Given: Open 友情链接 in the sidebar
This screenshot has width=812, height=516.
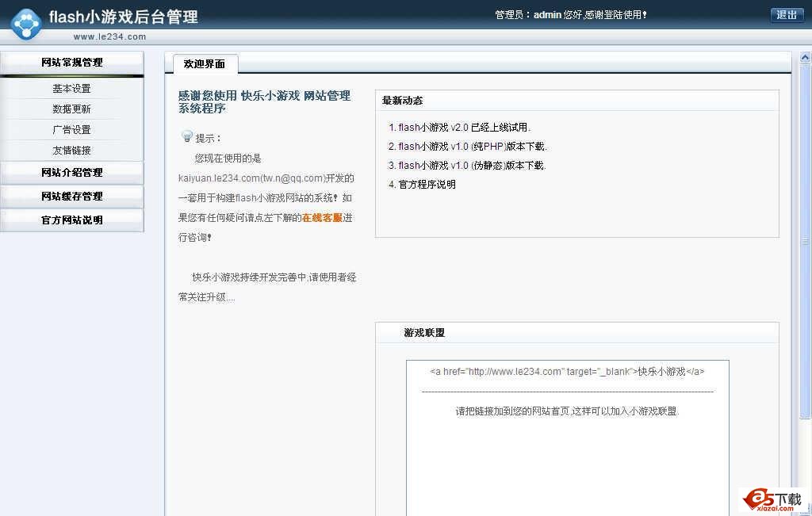Looking at the screenshot, I should 71,151.
